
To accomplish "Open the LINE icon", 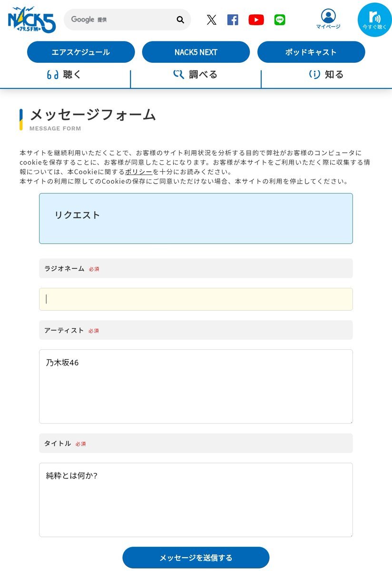I will coord(280,20).
